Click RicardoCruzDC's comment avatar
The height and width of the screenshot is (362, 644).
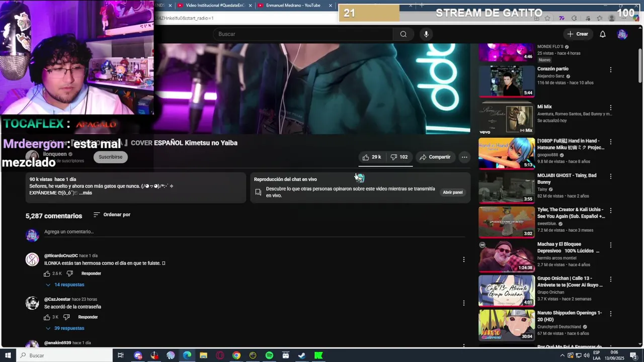tap(32, 259)
